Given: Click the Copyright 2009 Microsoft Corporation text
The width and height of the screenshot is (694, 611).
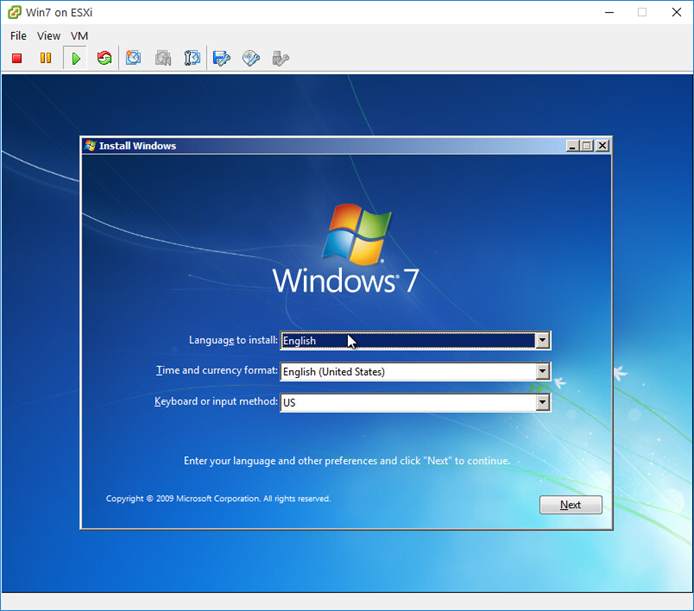Looking at the screenshot, I should pos(218,499).
